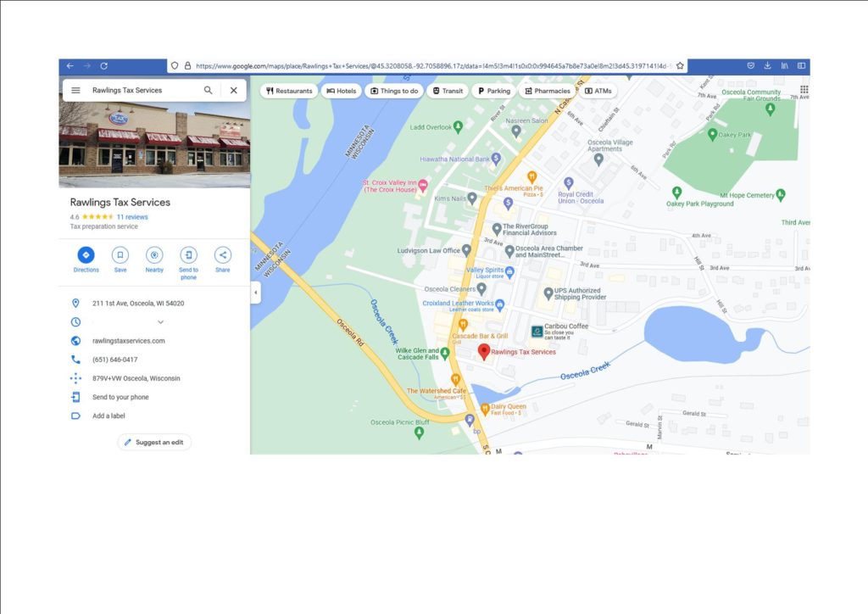
Task: Select the Thiel's American Pie marker
Action: click(531, 177)
